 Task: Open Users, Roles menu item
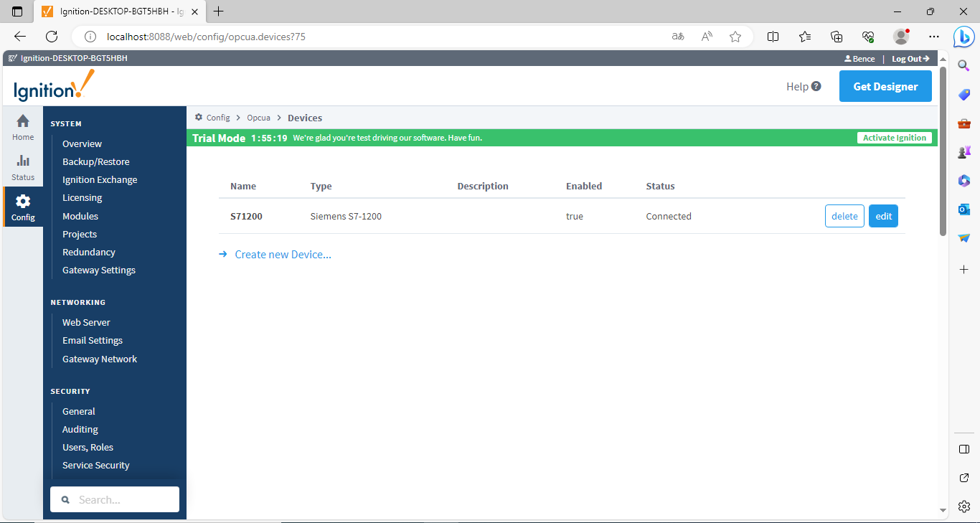tap(88, 447)
